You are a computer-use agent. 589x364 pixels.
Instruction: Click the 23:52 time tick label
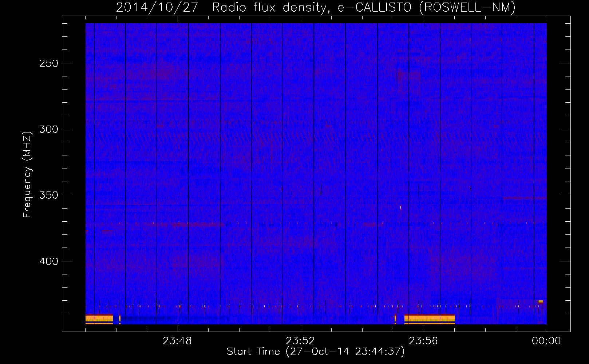pos(300,341)
